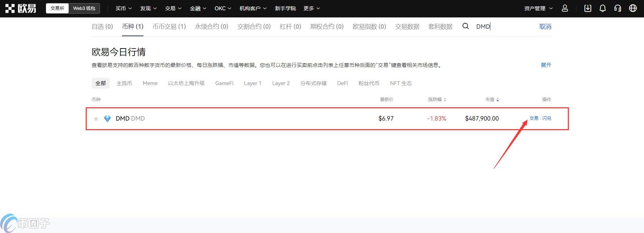Open 新手学院 page
Screen dimensions: 644x233
point(285,8)
